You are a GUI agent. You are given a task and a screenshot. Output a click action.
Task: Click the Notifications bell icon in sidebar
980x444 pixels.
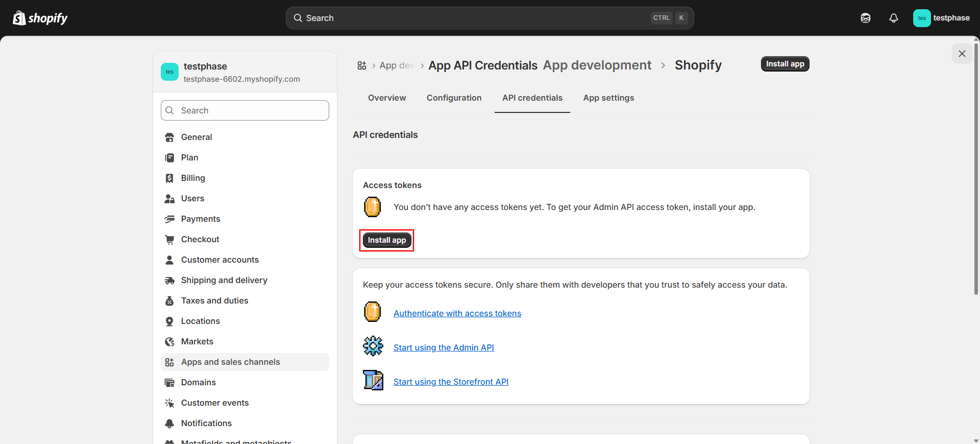[x=169, y=424]
